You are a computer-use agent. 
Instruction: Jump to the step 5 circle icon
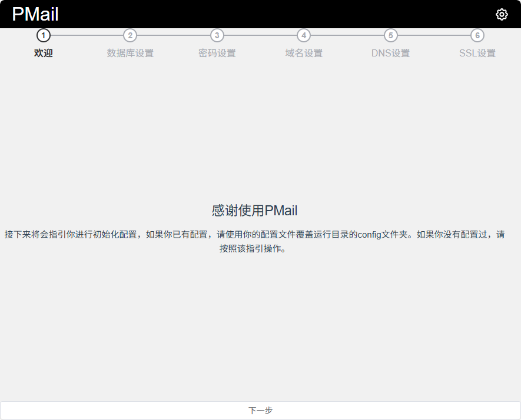click(390, 35)
